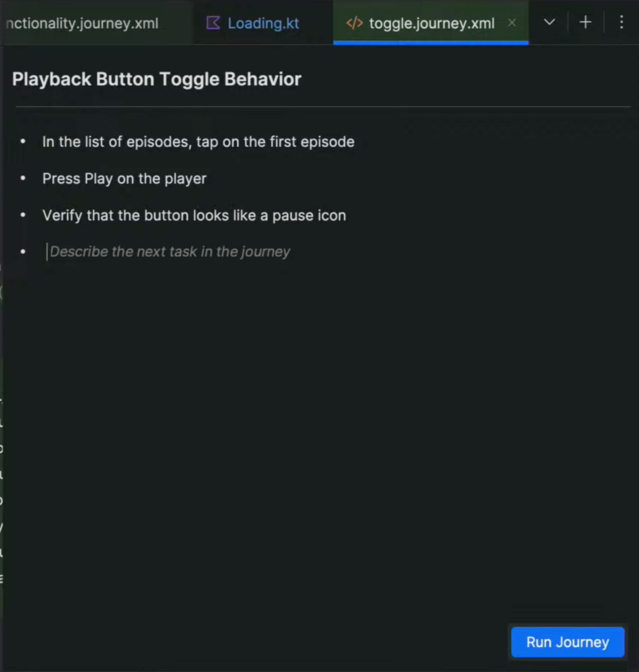Open the vertical three-dot options menu
This screenshot has width=639, height=672.
[x=621, y=23]
